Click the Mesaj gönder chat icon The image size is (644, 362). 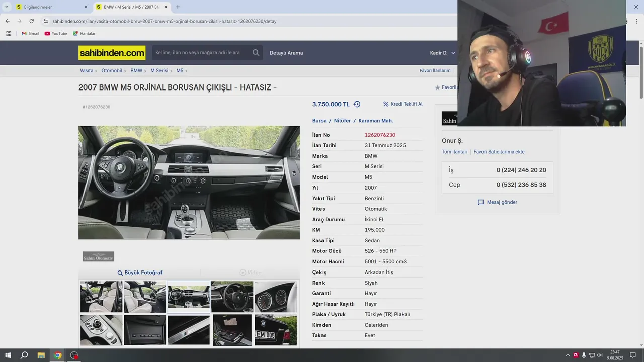tap(480, 202)
